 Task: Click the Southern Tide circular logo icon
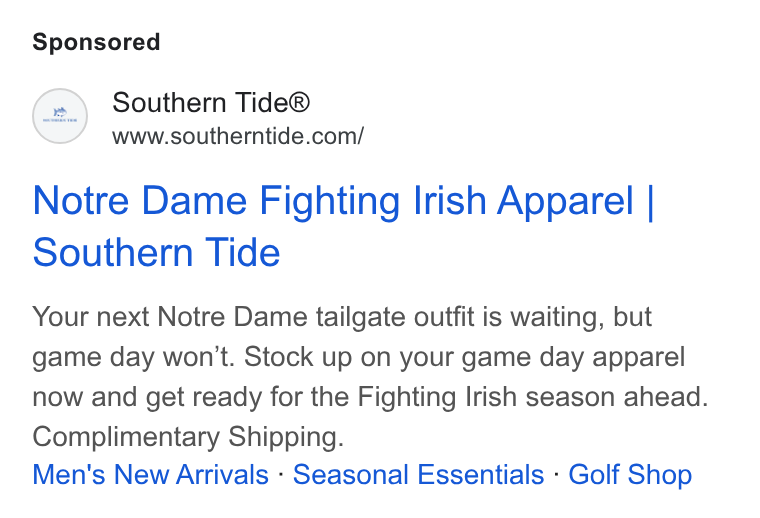tap(60, 116)
